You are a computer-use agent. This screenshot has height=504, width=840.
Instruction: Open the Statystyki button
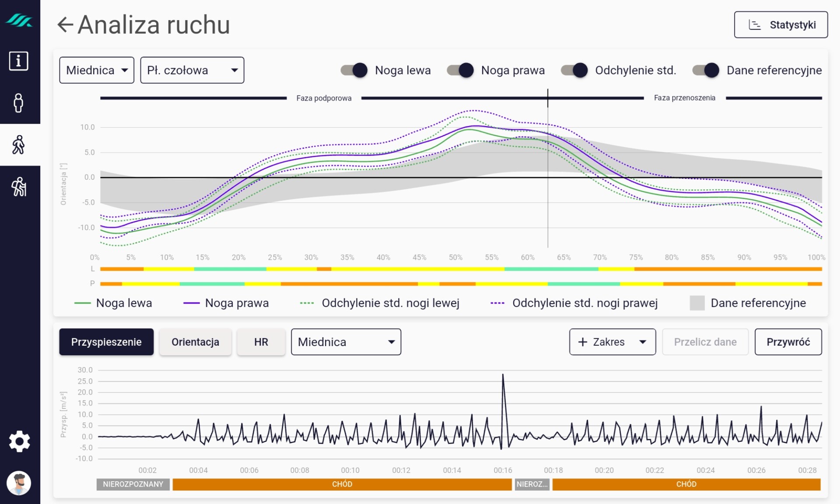tap(780, 24)
